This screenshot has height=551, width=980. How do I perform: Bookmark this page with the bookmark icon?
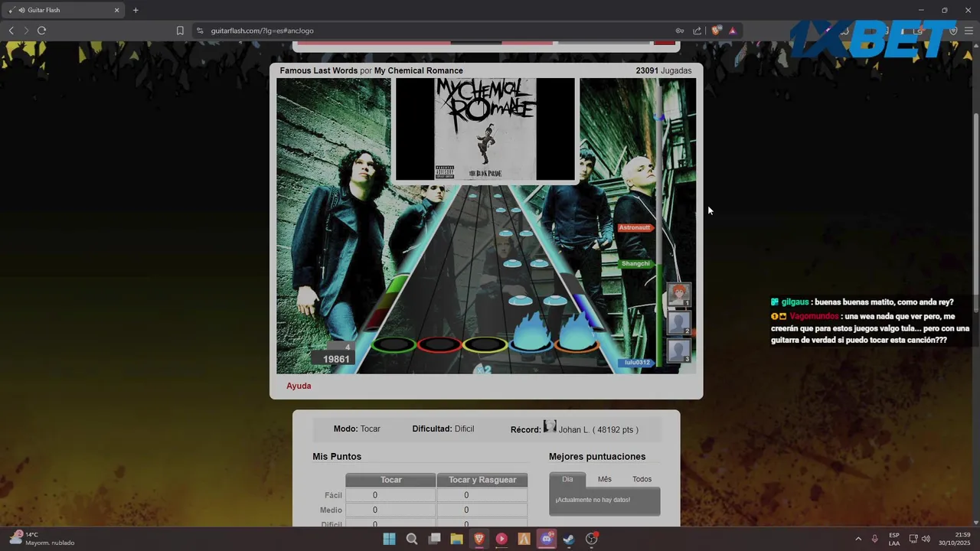(180, 31)
